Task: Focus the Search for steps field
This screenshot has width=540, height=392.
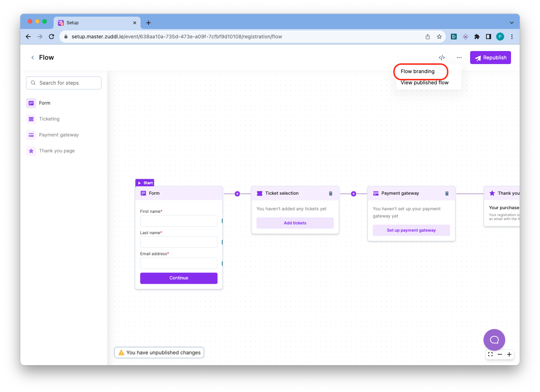Action: (x=64, y=83)
